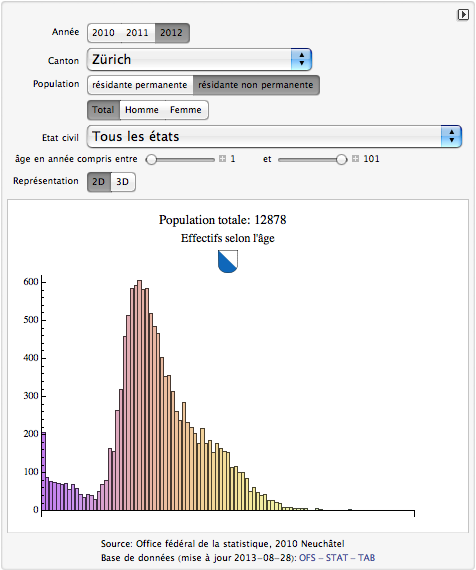476x570 pixels.
Task: Expand the maximum age slider plus icon
Action: tap(355, 159)
